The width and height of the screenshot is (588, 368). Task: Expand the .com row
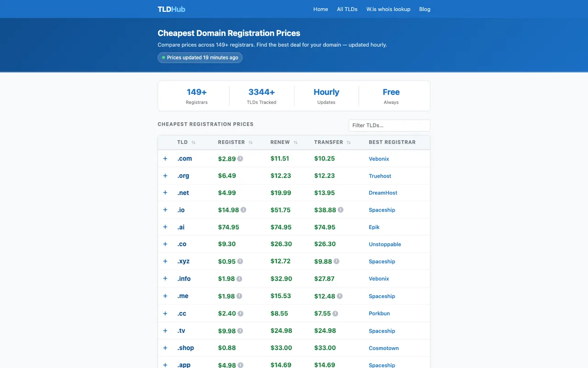(x=165, y=159)
